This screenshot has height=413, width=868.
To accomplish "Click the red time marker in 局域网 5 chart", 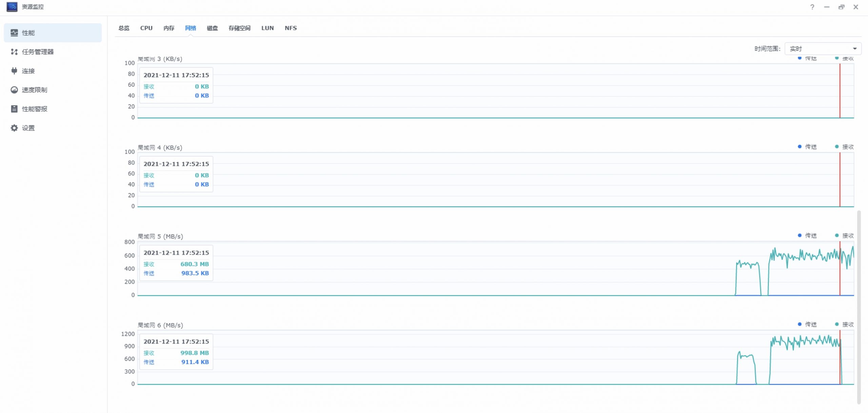I will coord(840,268).
